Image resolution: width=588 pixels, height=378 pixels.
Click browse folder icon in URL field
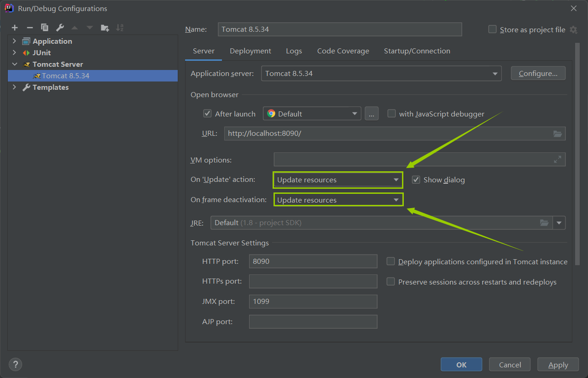pyautogui.click(x=558, y=134)
